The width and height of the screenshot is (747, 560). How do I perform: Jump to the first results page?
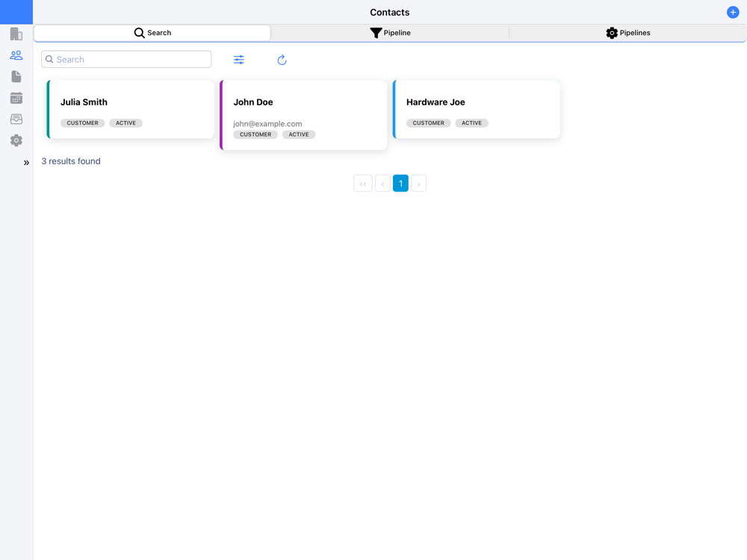point(363,184)
